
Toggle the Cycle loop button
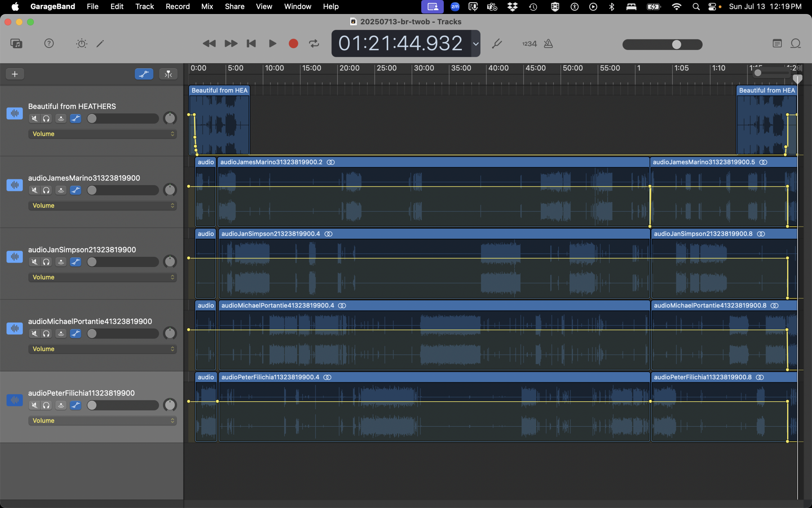point(314,43)
